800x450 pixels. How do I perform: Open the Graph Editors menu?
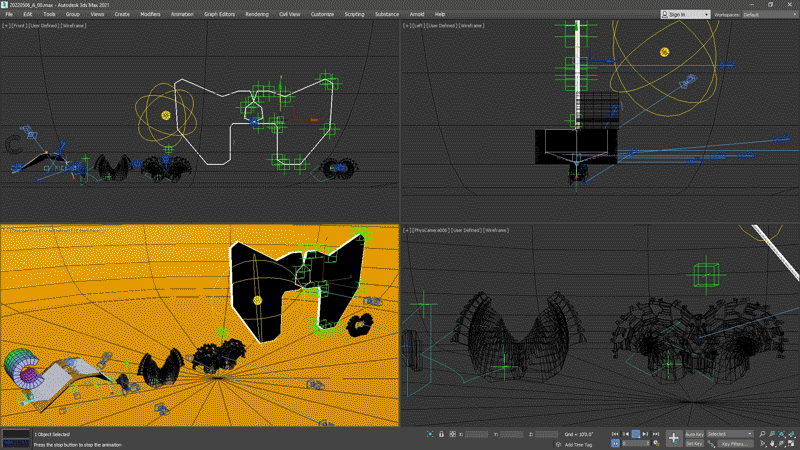tap(218, 15)
